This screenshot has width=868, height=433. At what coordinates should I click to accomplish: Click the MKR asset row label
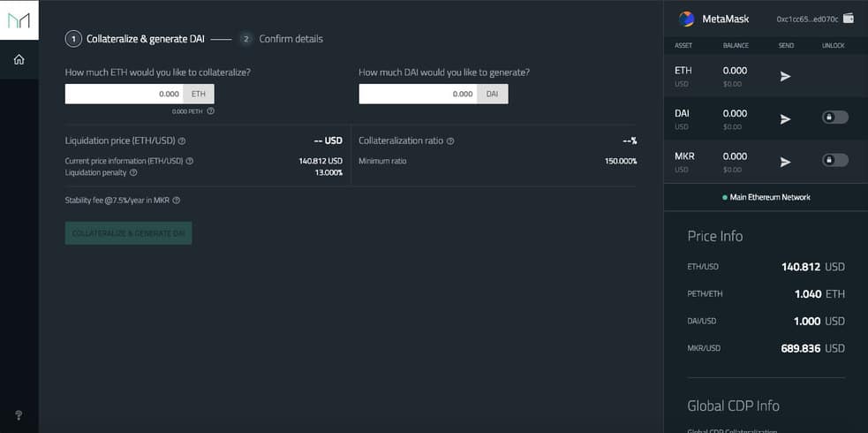coord(684,156)
